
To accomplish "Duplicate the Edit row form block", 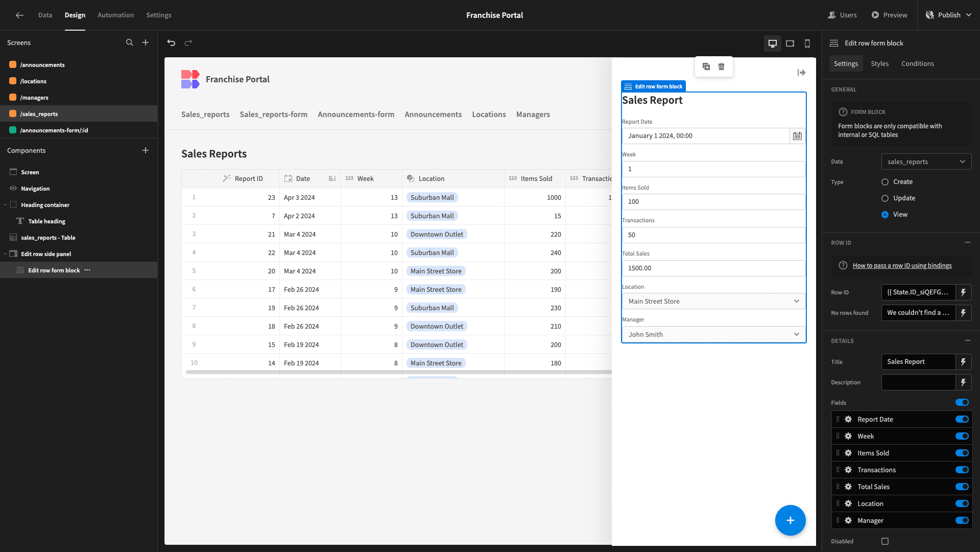I will (x=706, y=66).
